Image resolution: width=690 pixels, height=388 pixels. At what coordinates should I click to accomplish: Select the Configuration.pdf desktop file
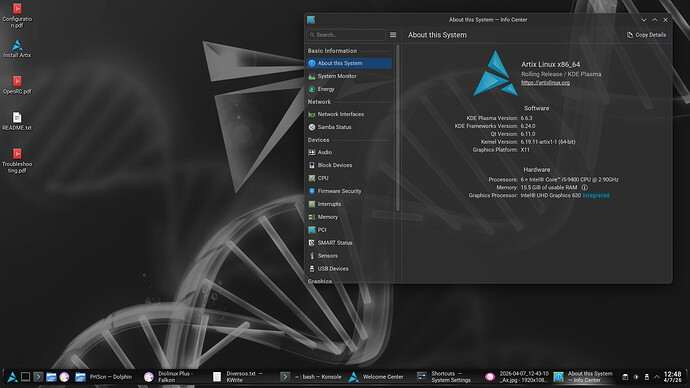coord(17,15)
